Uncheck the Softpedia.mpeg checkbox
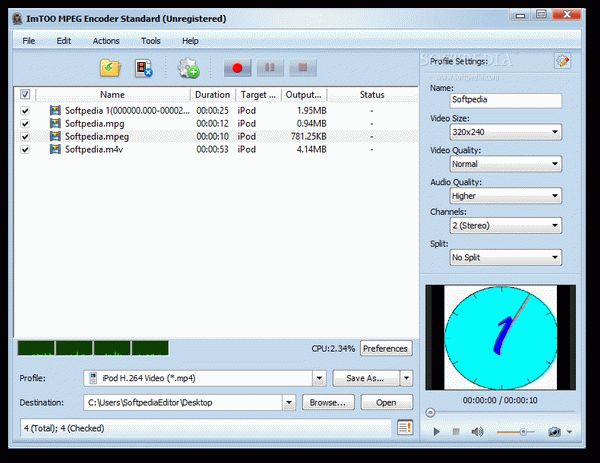 pos(25,137)
